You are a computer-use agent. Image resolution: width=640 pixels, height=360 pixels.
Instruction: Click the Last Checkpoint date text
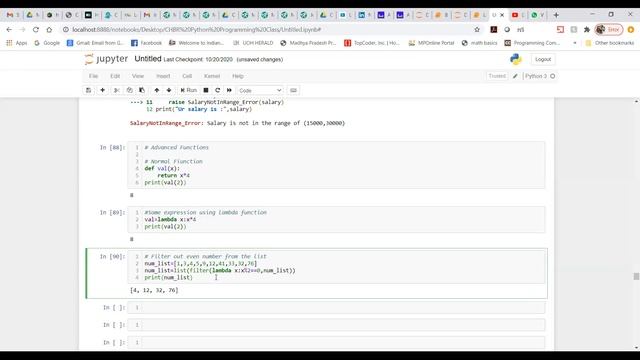198,60
